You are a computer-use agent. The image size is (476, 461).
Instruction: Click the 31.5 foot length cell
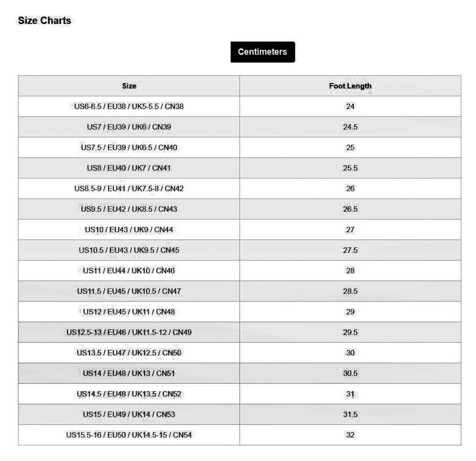coord(350,414)
